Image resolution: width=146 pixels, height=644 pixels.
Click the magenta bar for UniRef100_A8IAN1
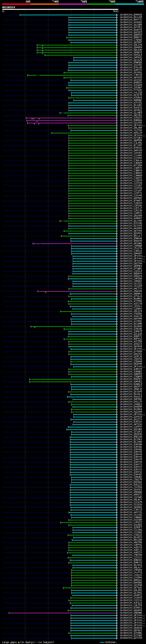75,244
